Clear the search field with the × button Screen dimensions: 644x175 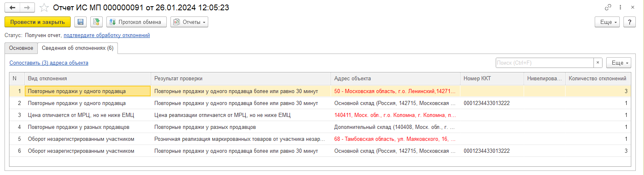(598, 63)
